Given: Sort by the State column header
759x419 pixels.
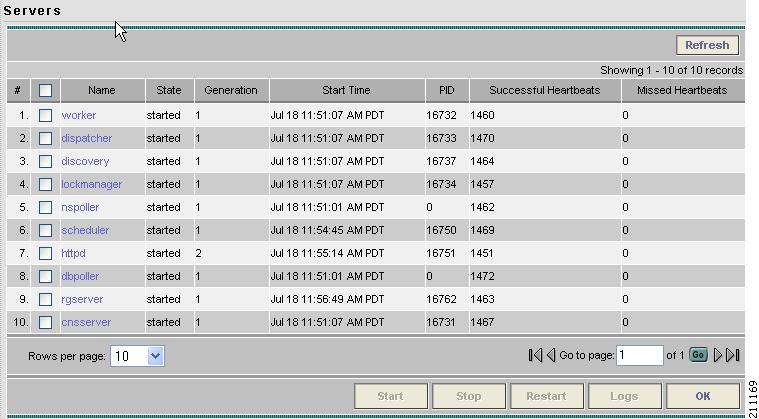Looking at the screenshot, I should [x=169, y=90].
